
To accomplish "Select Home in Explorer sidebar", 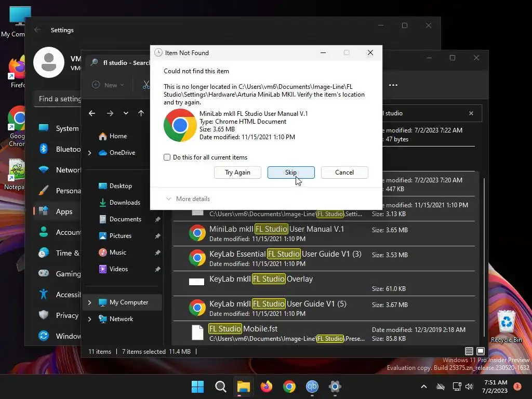I will tap(118, 136).
